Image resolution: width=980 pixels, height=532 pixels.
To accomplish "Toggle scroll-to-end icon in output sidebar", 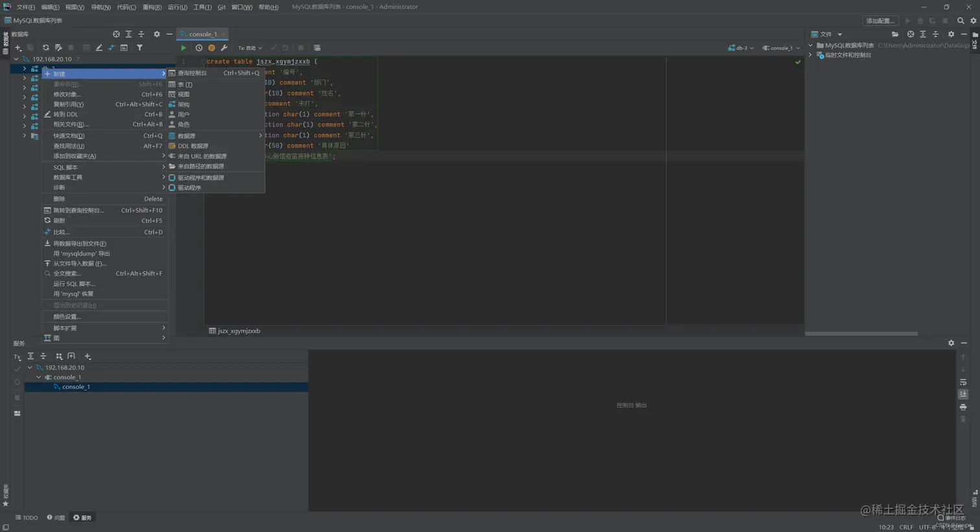I will tap(963, 395).
